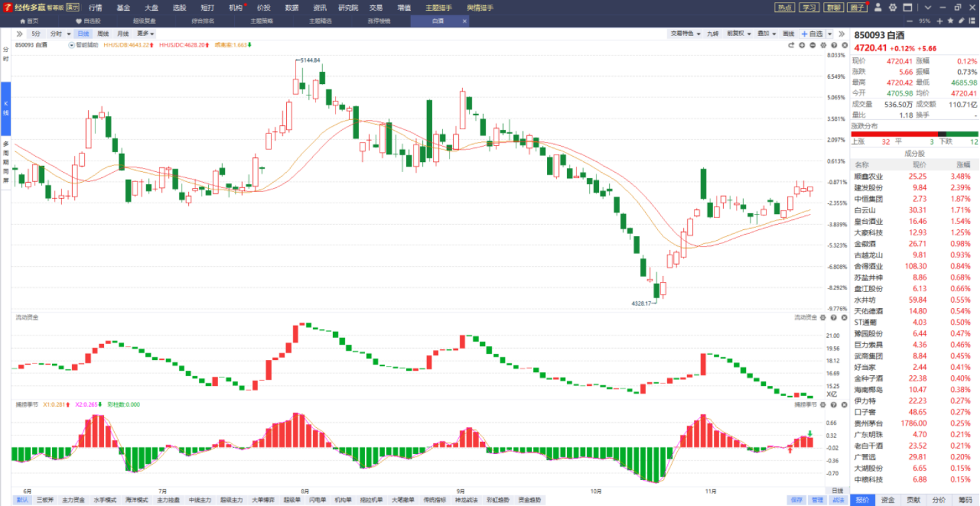Expand the 更多 period dropdown
Screen dimensions: 980x506
click(x=145, y=34)
